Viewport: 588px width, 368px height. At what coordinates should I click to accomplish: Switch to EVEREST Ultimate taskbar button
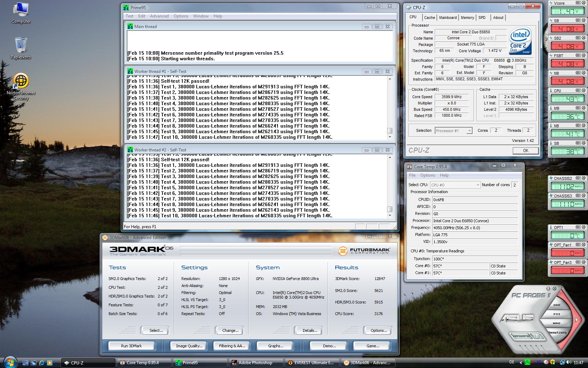pyautogui.click(x=313, y=363)
